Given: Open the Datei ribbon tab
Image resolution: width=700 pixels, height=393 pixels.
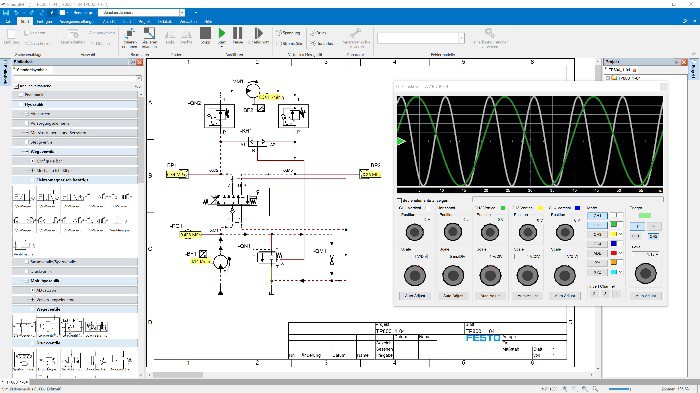Looking at the screenshot, I should click(8, 21).
